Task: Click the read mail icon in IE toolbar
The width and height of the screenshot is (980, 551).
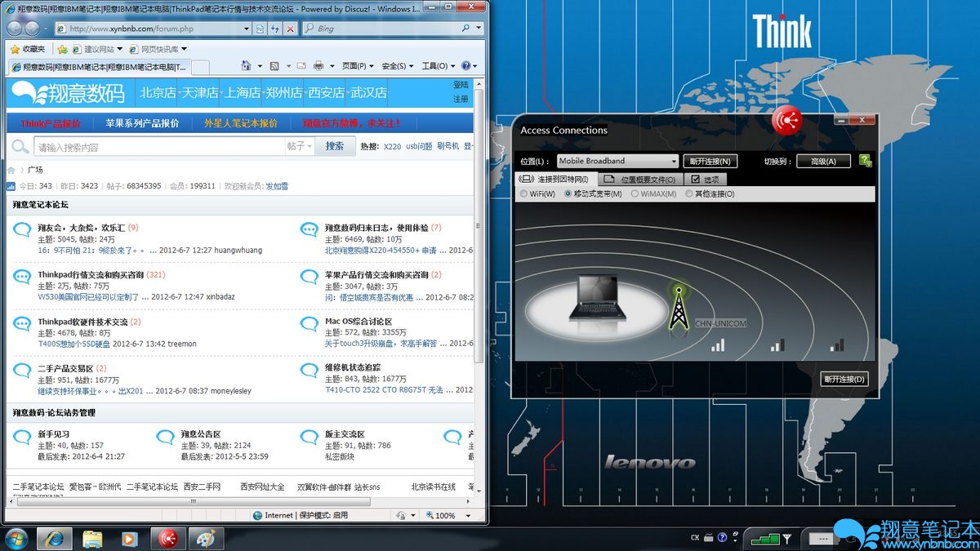Action: coord(301,66)
